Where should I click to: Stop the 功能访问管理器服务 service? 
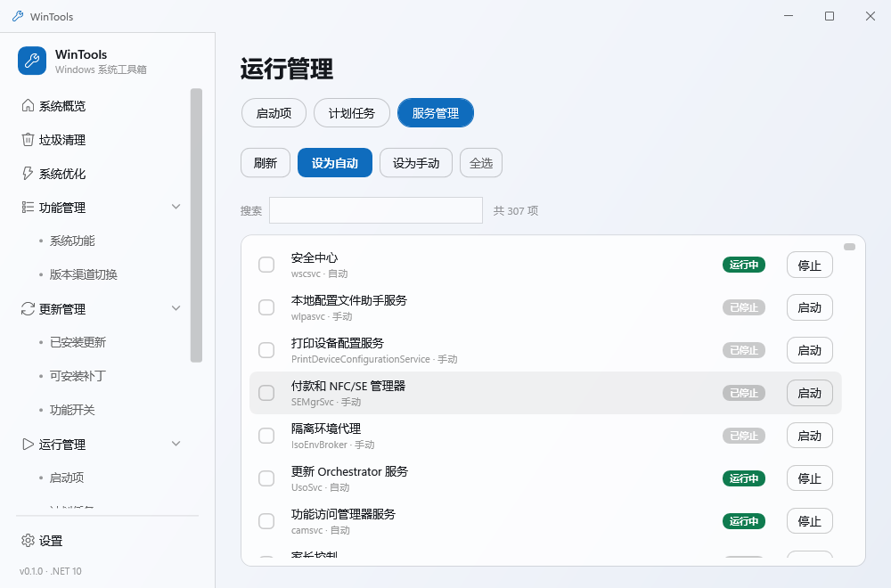coord(810,521)
